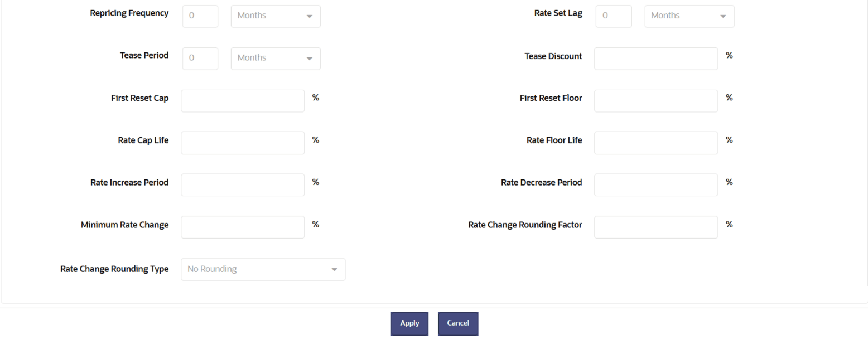Click the Rate Increase Period field
The height and width of the screenshot is (340, 868).
coord(242,184)
